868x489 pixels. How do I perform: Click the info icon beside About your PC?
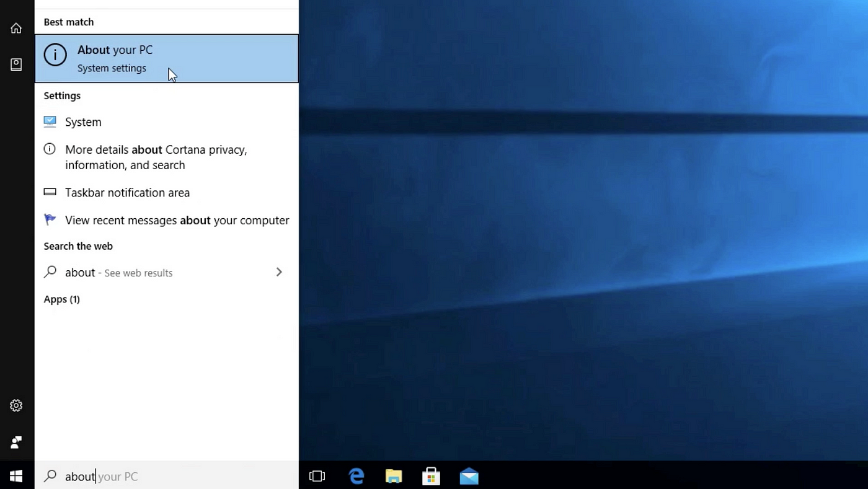tap(55, 55)
